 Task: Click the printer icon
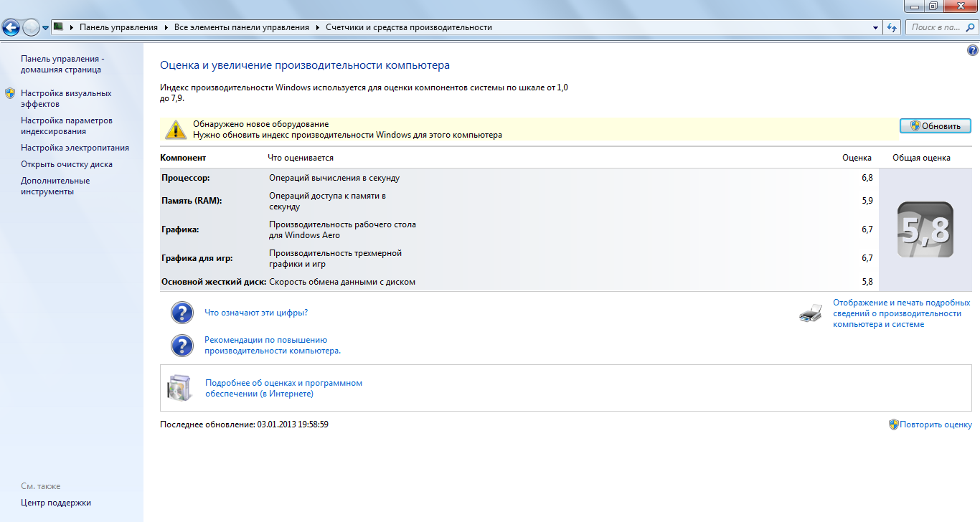tap(811, 313)
